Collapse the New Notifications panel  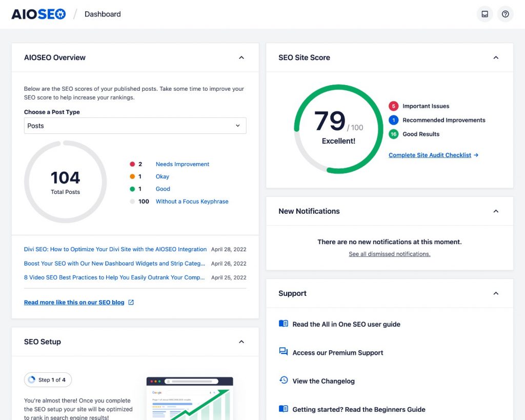(496, 211)
